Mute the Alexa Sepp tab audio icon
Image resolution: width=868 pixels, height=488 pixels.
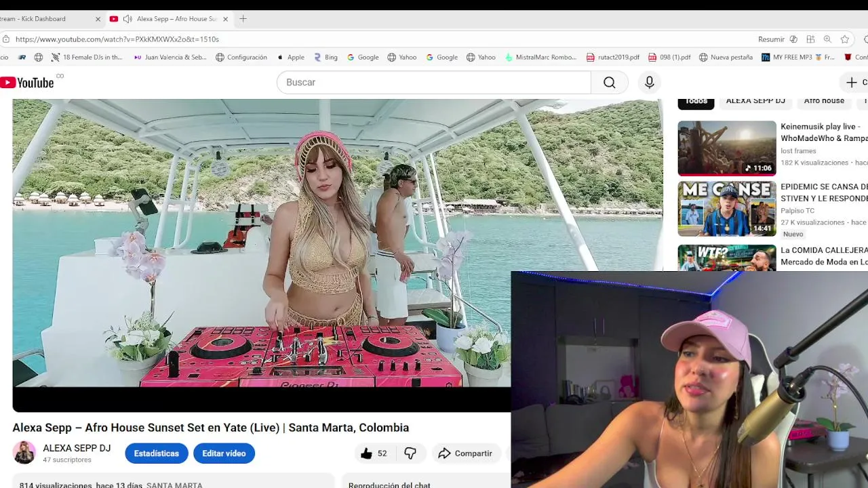[127, 19]
